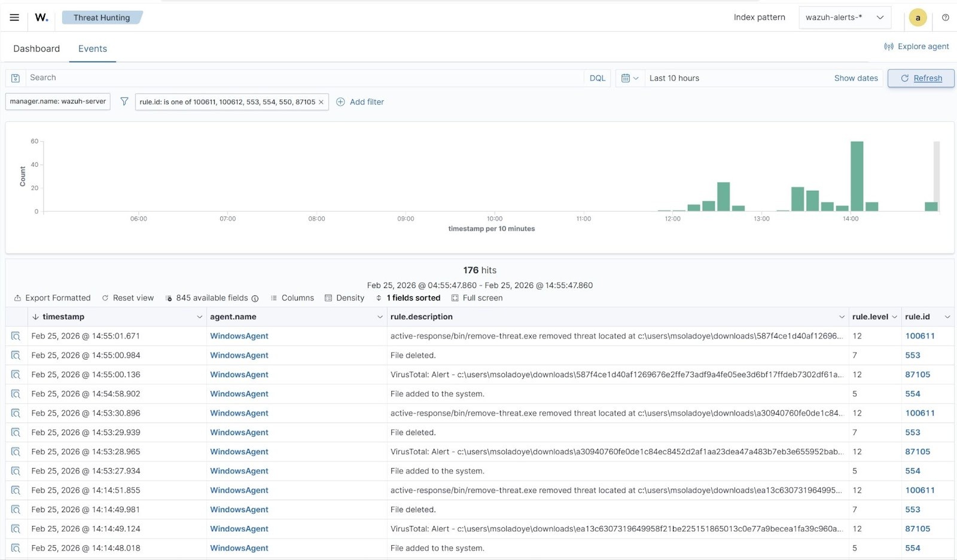Save the current search query

[x=15, y=78]
